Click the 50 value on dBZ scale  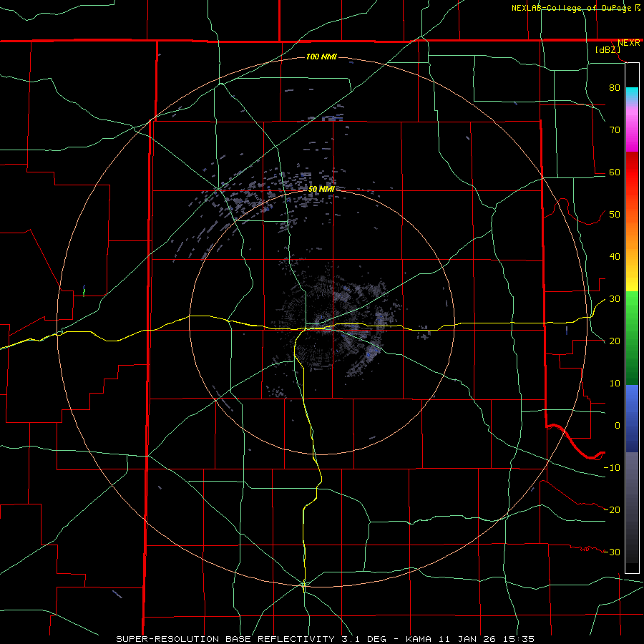615,215
